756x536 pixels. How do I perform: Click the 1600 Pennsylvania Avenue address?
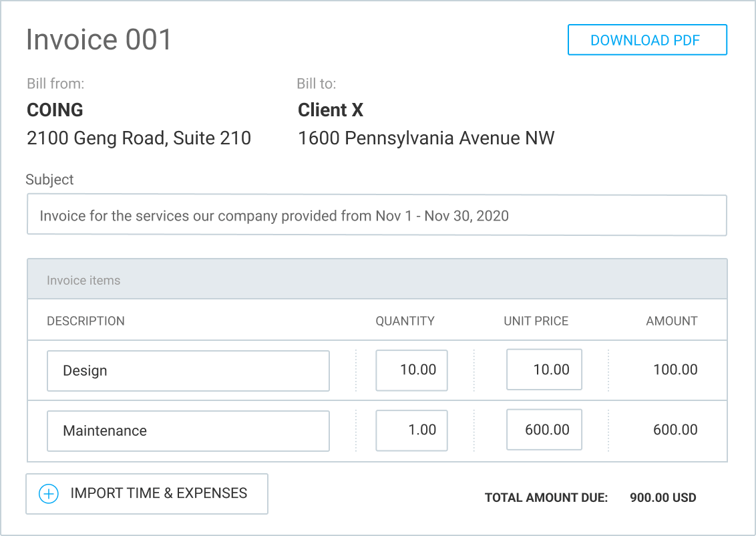pos(425,138)
